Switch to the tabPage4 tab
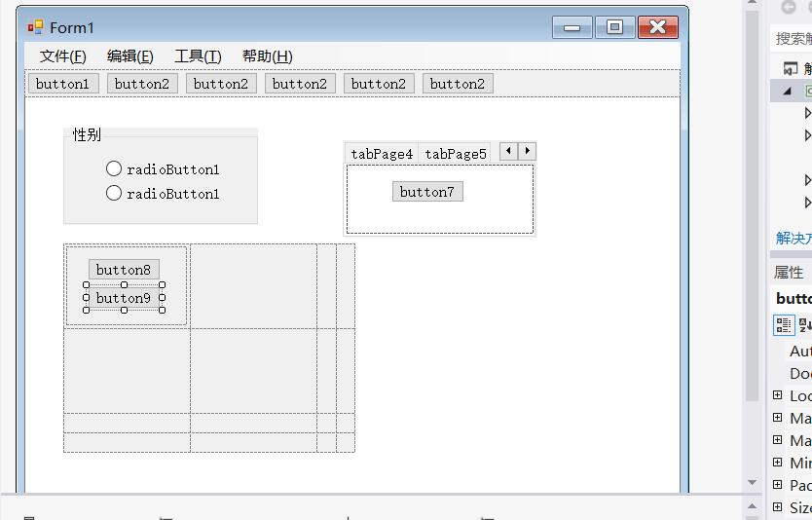The width and height of the screenshot is (812, 520). click(381, 154)
